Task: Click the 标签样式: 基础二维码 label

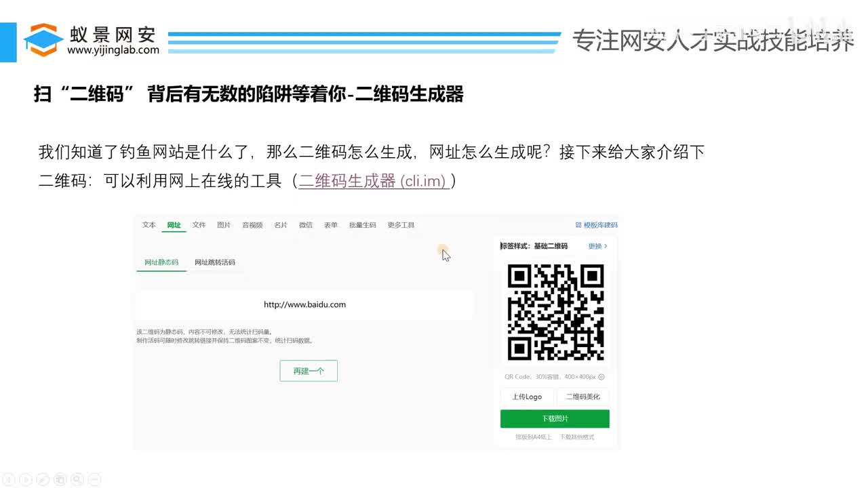Action: coord(534,246)
